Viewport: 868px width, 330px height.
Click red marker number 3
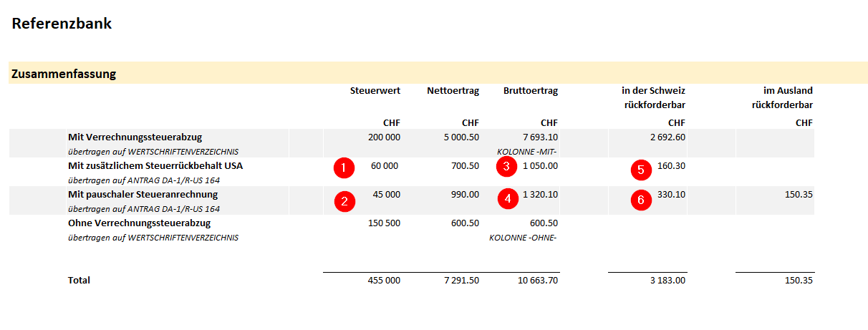coord(506,166)
